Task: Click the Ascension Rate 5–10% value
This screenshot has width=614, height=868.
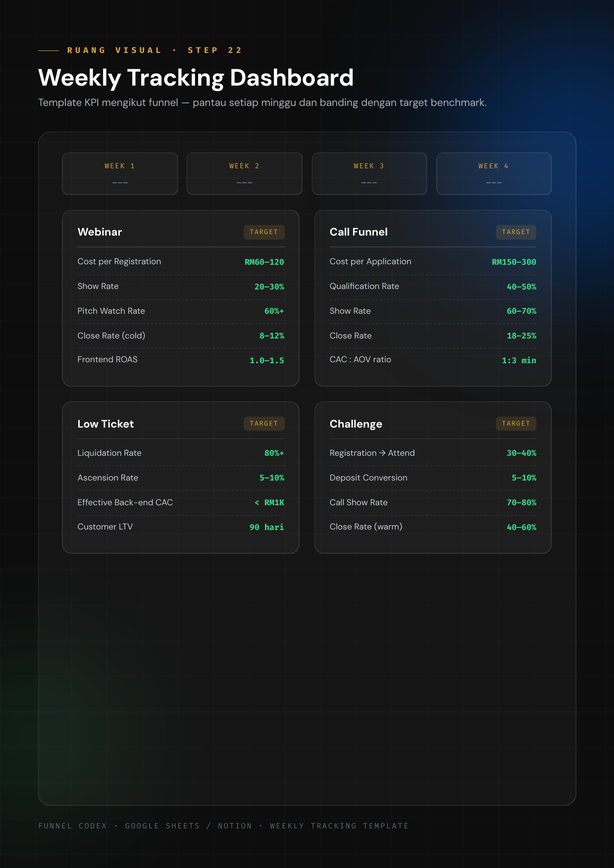Action: point(272,478)
